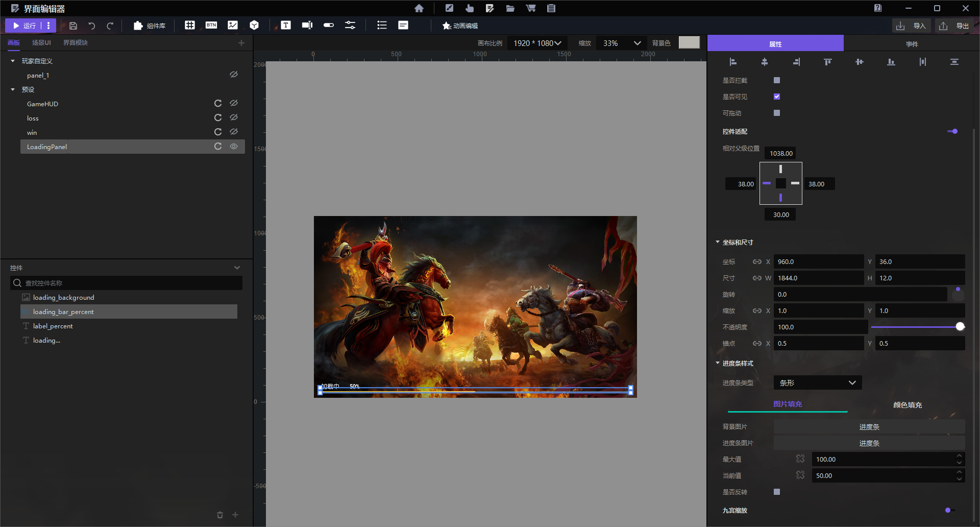Undo the last action
The height and width of the screenshot is (527, 980).
click(91, 26)
